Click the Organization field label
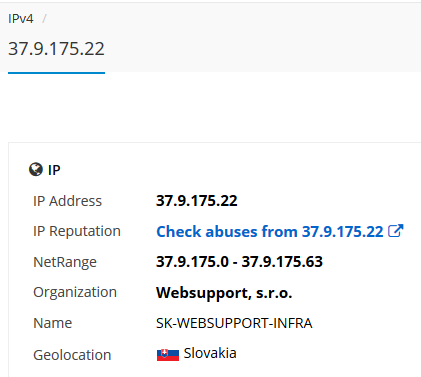421x377 pixels. tap(75, 293)
